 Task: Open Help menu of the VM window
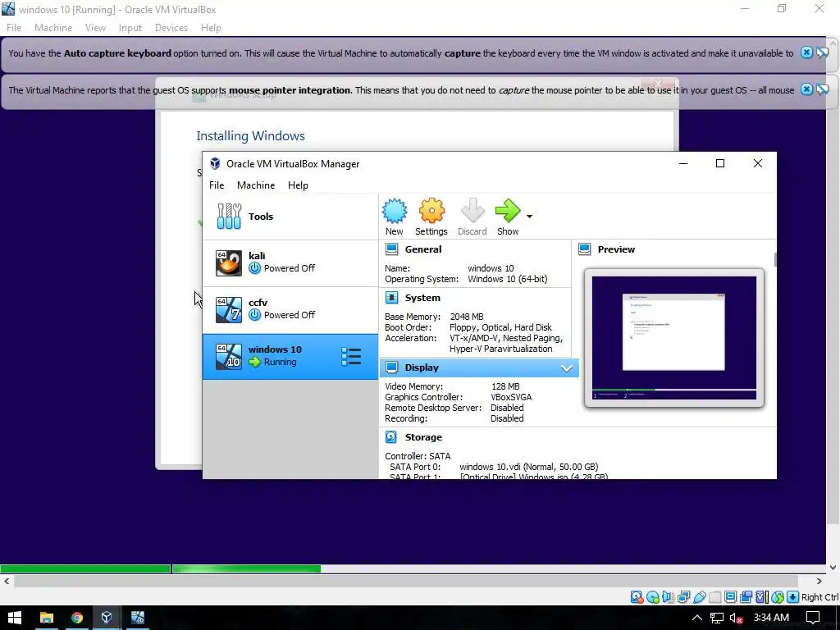point(211,28)
